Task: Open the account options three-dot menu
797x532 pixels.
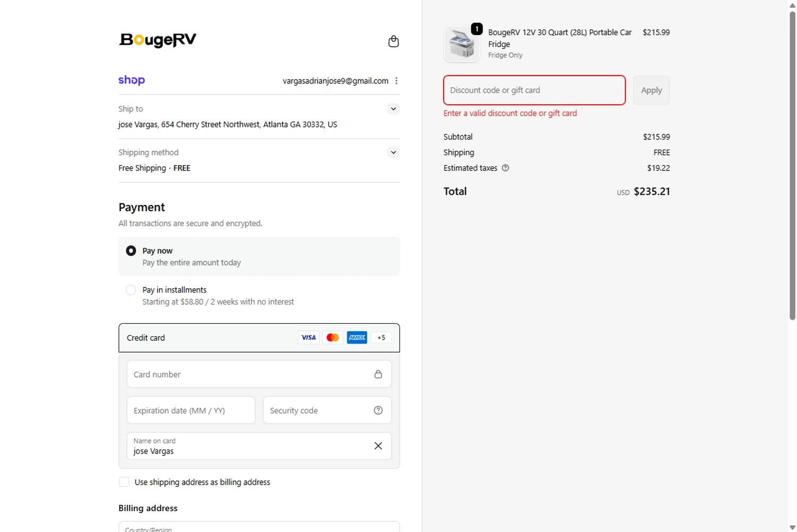Action: click(396, 81)
